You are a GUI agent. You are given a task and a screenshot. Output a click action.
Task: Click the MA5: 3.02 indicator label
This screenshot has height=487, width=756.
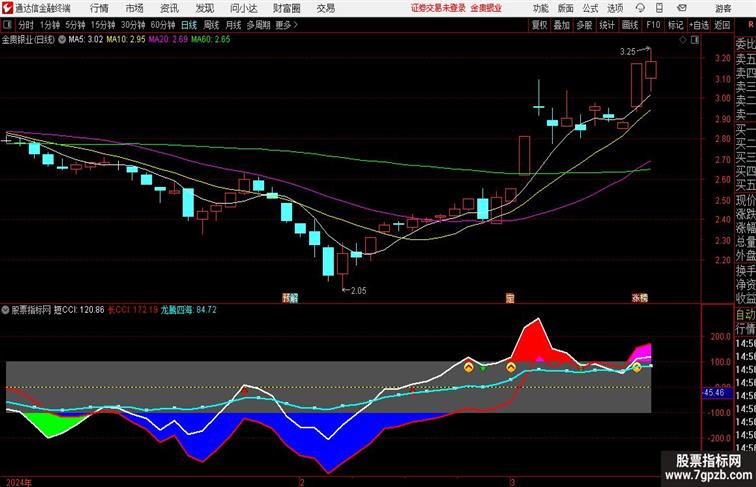[86, 40]
